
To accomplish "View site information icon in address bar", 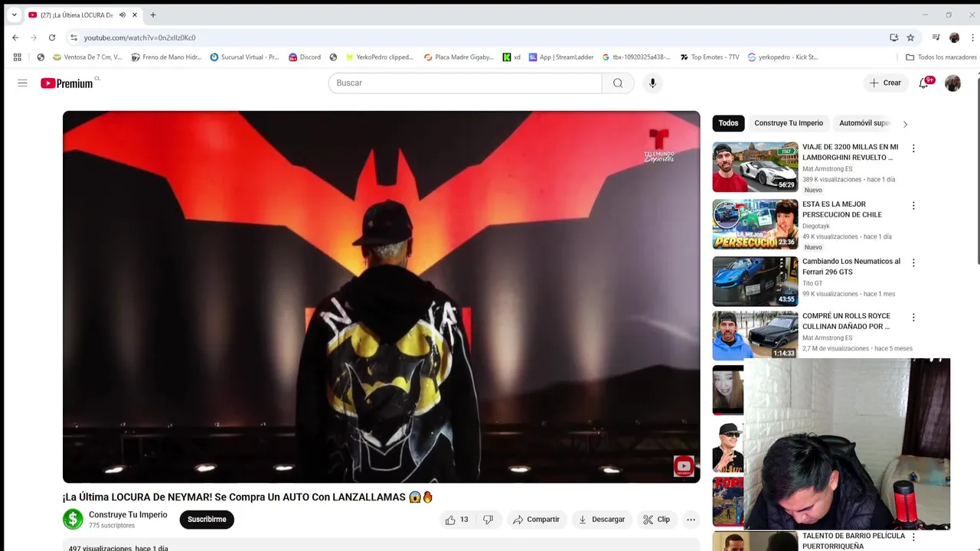I will tap(73, 37).
